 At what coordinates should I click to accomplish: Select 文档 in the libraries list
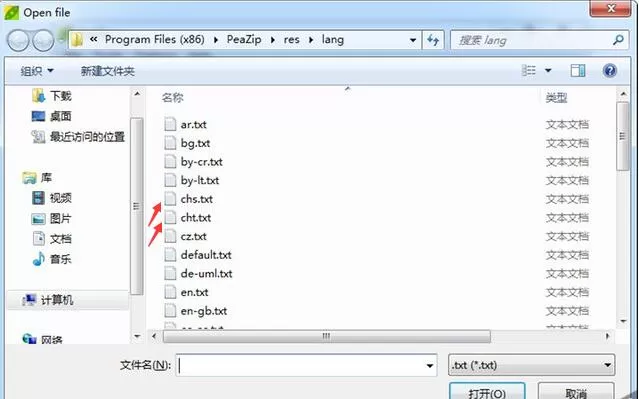pyautogui.click(x=60, y=239)
